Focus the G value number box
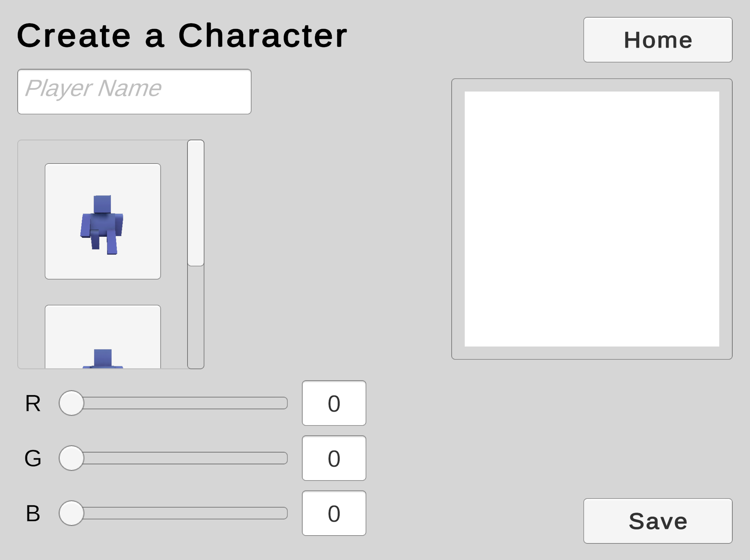 334,458
